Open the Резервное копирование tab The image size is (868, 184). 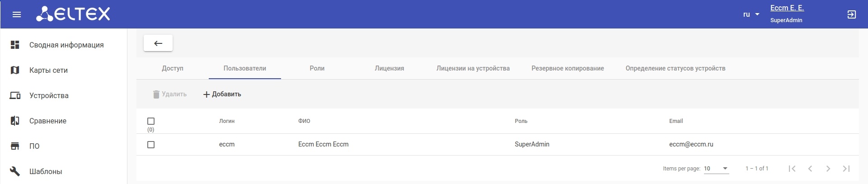coord(568,68)
